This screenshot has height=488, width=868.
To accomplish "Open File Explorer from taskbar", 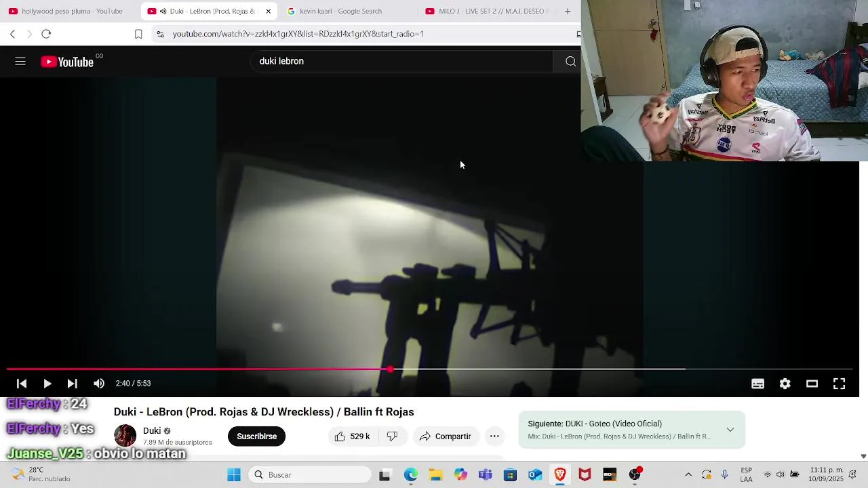I will 435,475.
